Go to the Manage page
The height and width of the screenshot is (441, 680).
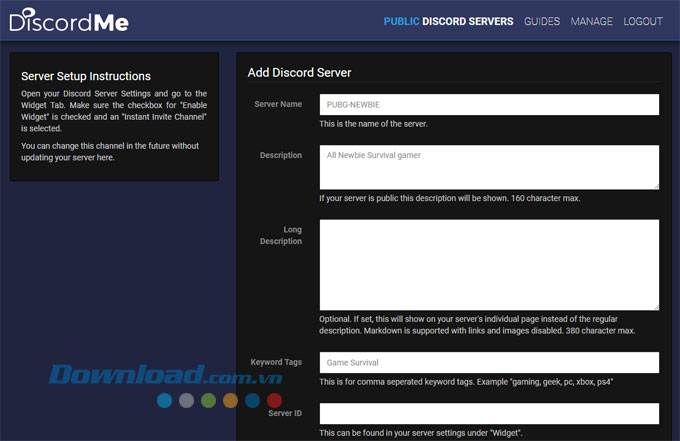(x=592, y=21)
